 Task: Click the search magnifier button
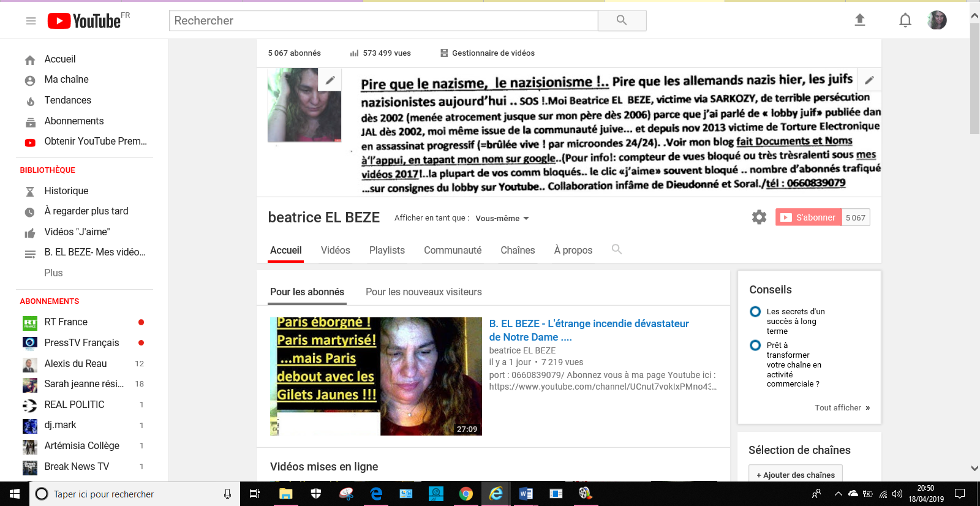coord(622,20)
